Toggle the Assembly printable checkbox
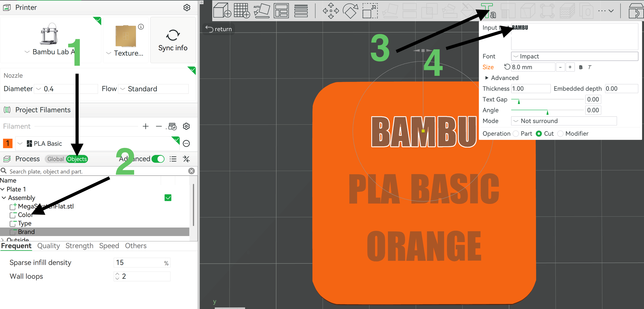This screenshot has width=644, height=309. 168,198
